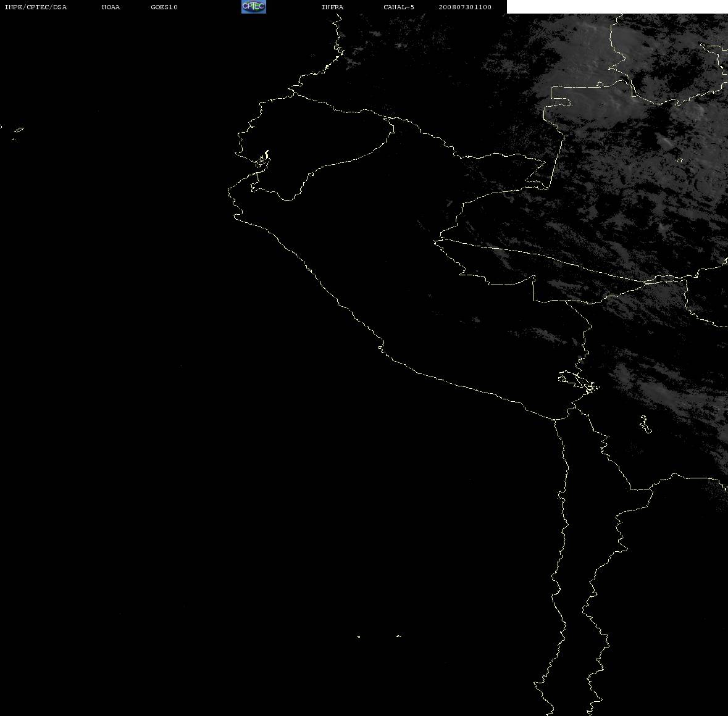Click the 200807301100 timestamp text

point(465,7)
